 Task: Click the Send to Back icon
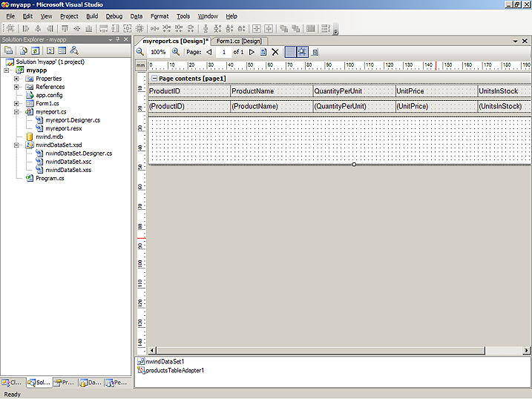(296, 28)
